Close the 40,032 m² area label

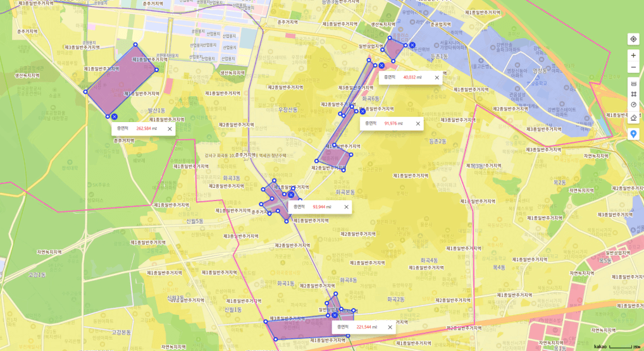click(x=437, y=78)
